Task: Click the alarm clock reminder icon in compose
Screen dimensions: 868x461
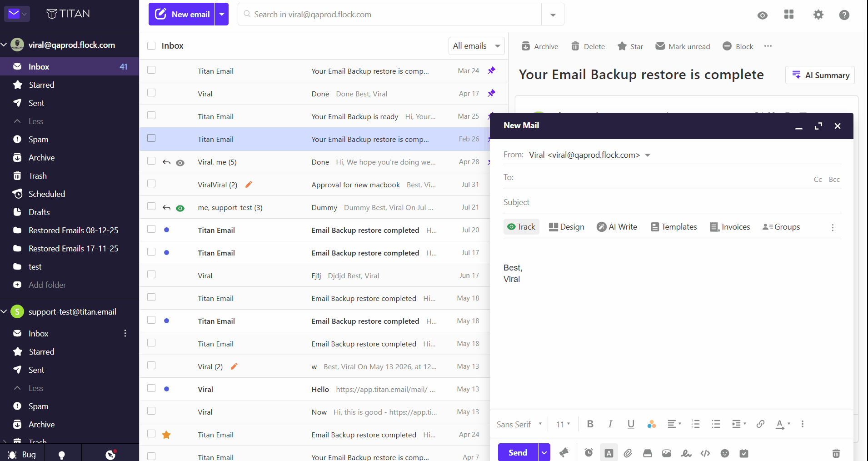Action: pyautogui.click(x=589, y=453)
